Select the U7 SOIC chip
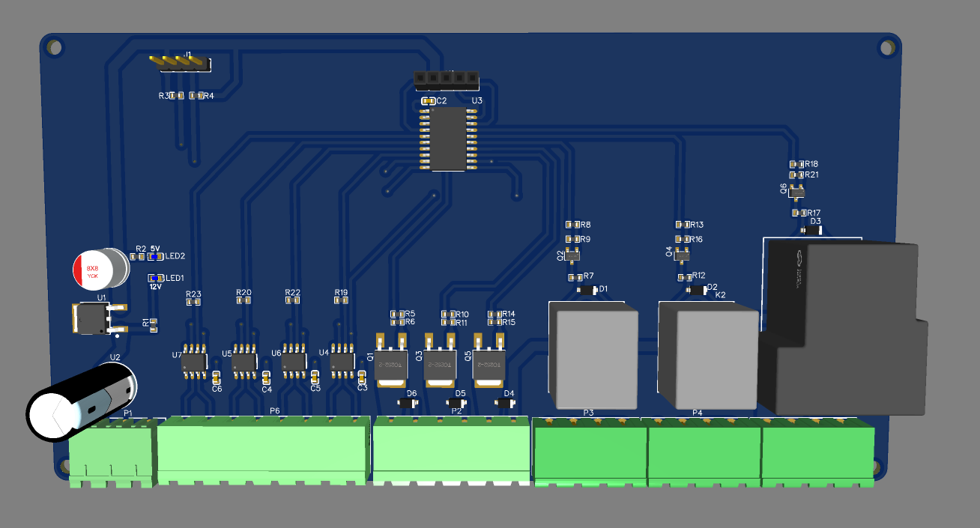The height and width of the screenshot is (528, 980). click(195, 362)
